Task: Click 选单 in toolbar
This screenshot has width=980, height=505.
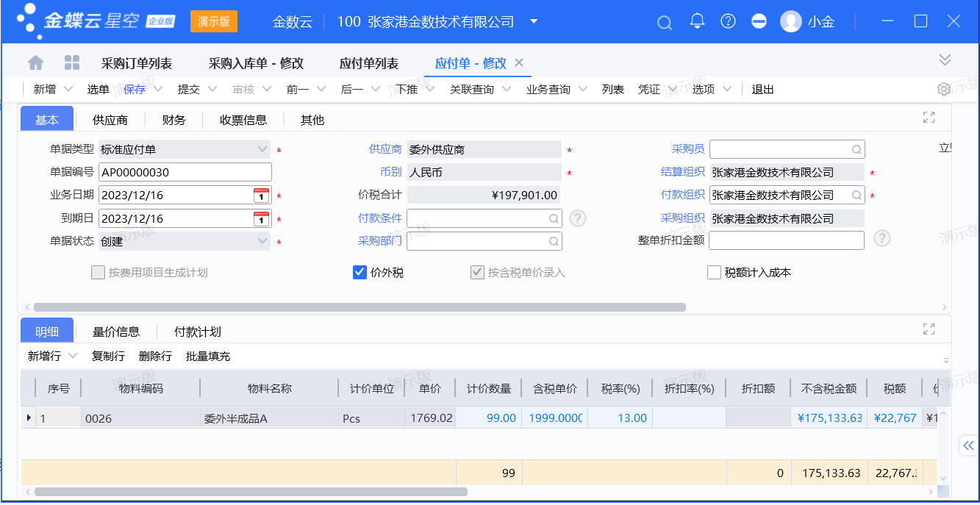Action: click(x=99, y=89)
